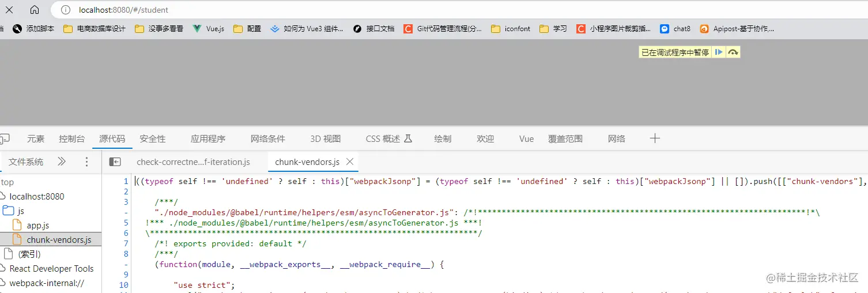The height and width of the screenshot is (293, 868).
Task: Select the chunk-vendors.js editor tab
Action: [307, 162]
